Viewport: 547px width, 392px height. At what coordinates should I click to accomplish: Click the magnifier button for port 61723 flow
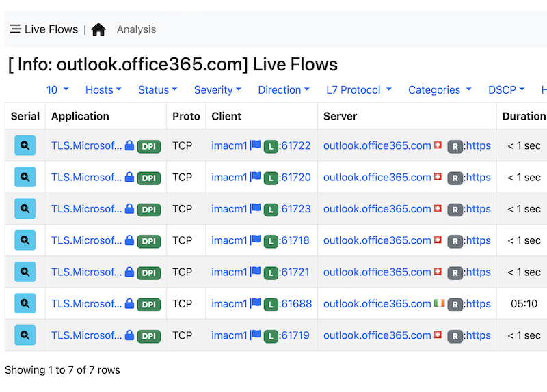[x=25, y=209]
